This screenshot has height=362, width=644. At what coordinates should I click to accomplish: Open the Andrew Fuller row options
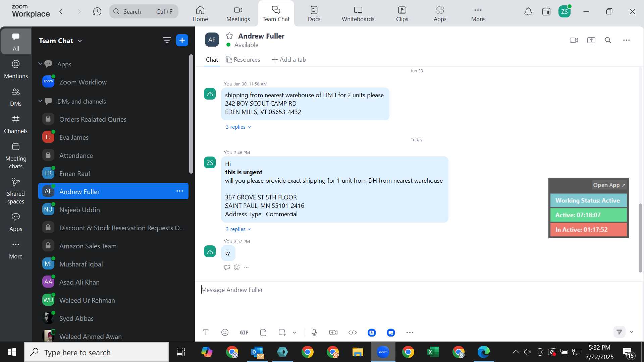coord(180,191)
